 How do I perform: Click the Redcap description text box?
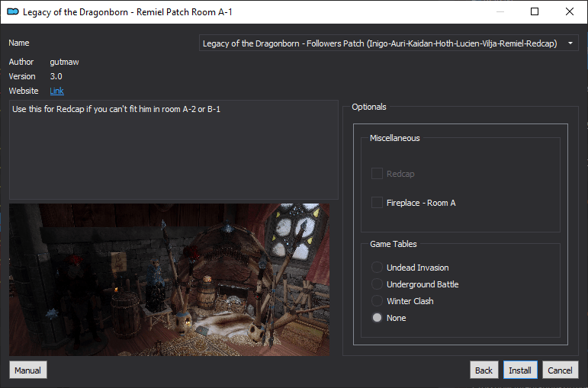pyautogui.click(x=174, y=149)
